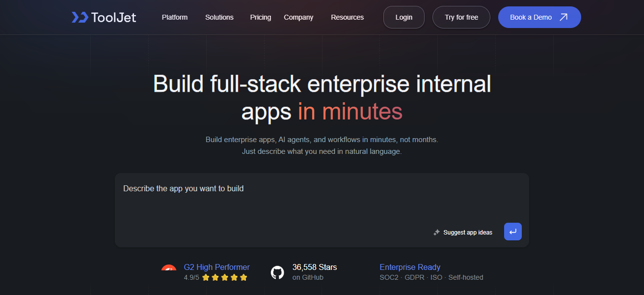The height and width of the screenshot is (295, 644).
Task: Click the Book a Demo button
Action: click(x=539, y=17)
